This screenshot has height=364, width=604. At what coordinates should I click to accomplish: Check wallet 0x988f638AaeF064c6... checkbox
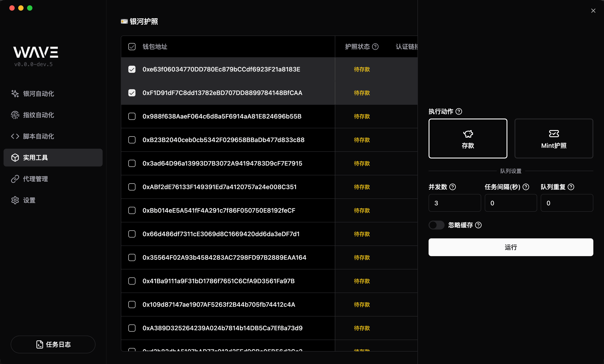[x=132, y=116]
